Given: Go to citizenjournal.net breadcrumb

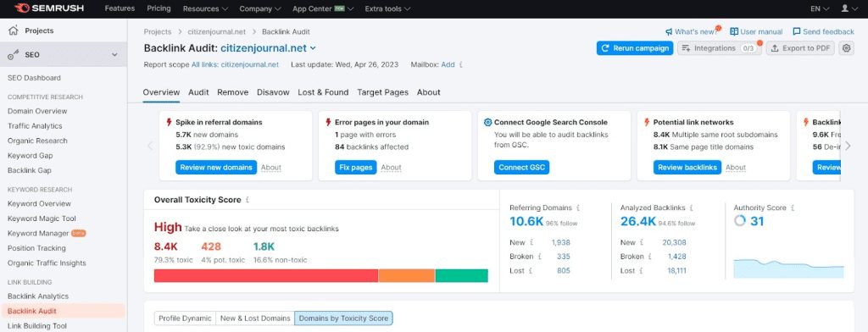Looking at the screenshot, I should [216, 32].
